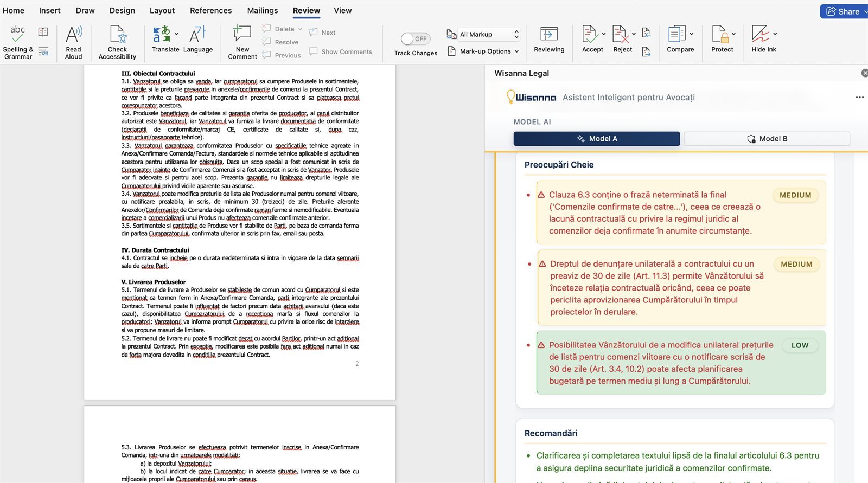Expand the Translate dropdown arrow
The image size is (868, 483).
tap(176, 34)
